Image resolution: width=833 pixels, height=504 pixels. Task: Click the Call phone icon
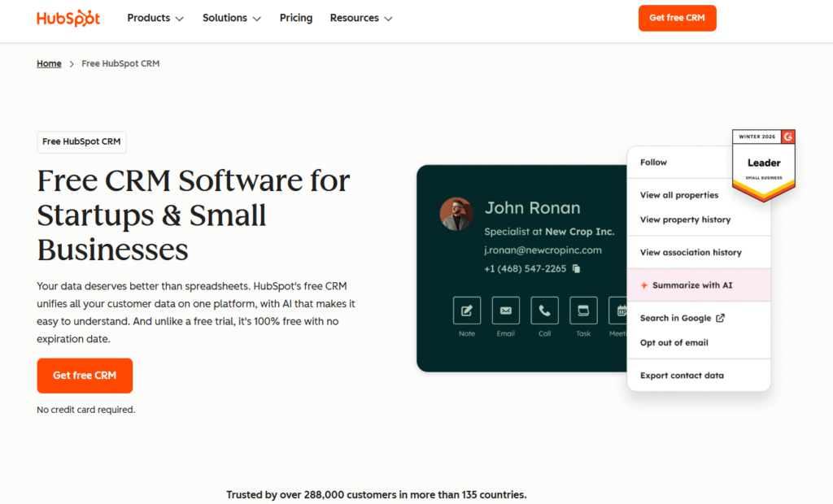click(x=544, y=311)
